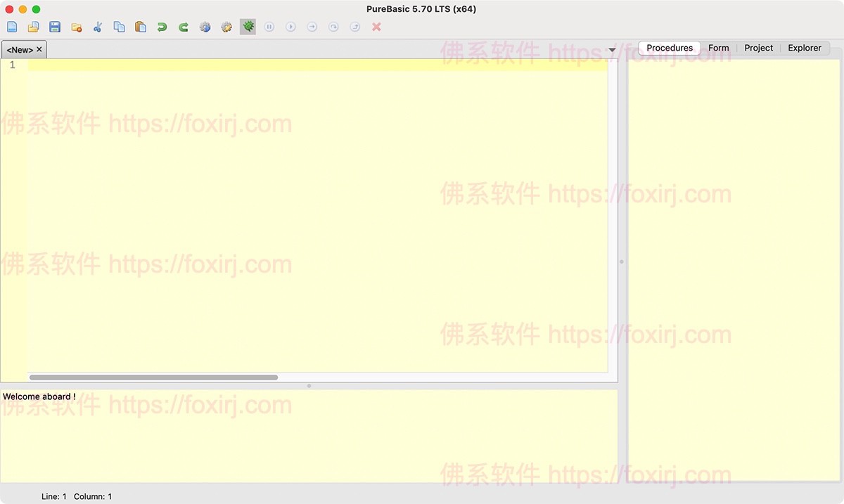
Task: Undo the last edit with the green arrow
Action: (x=162, y=27)
